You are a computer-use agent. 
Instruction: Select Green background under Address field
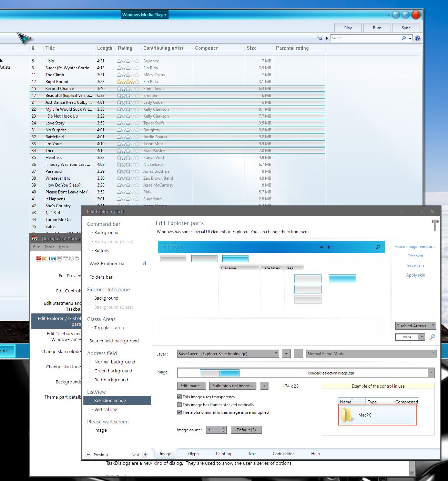point(113,371)
